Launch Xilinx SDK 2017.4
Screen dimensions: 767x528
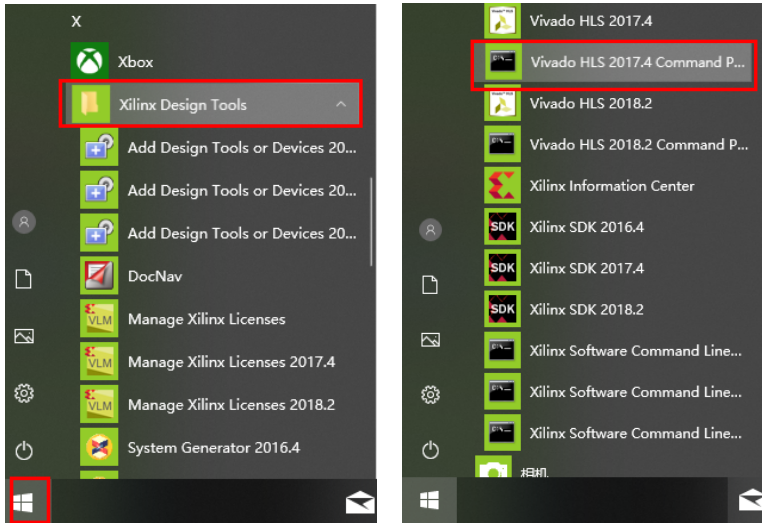(x=564, y=268)
